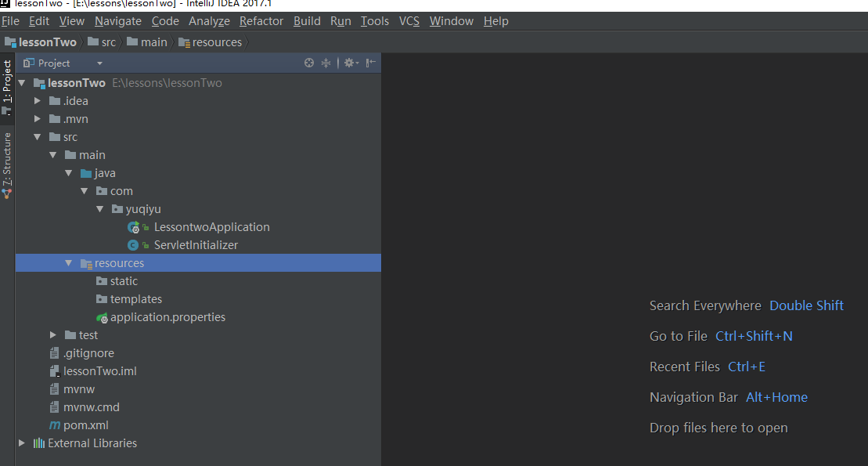Click the templates folder icon
This screenshot has width=868, height=466.
(x=102, y=299)
